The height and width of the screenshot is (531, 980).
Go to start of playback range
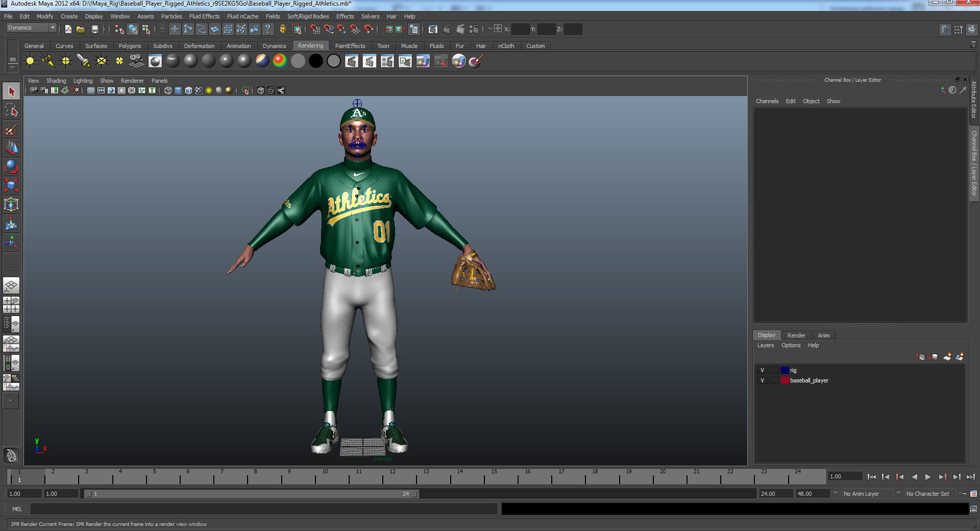pos(872,477)
